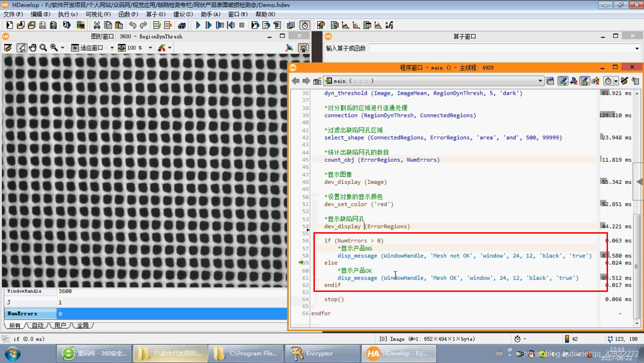Screen dimensions: 644x363
Task: Open the Find binoculars icon
Action: 182,25
